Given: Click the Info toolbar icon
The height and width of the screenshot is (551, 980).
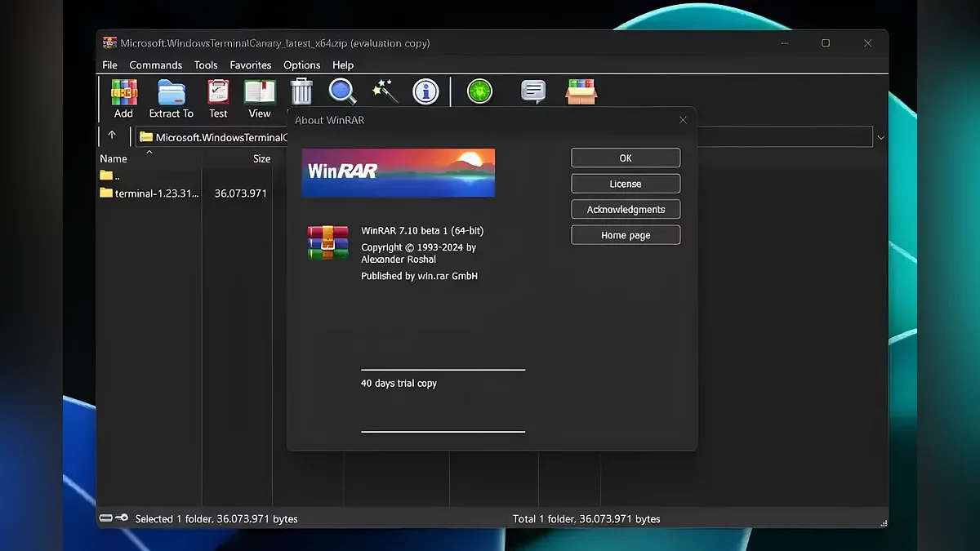Looking at the screenshot, I should [425, 91].
